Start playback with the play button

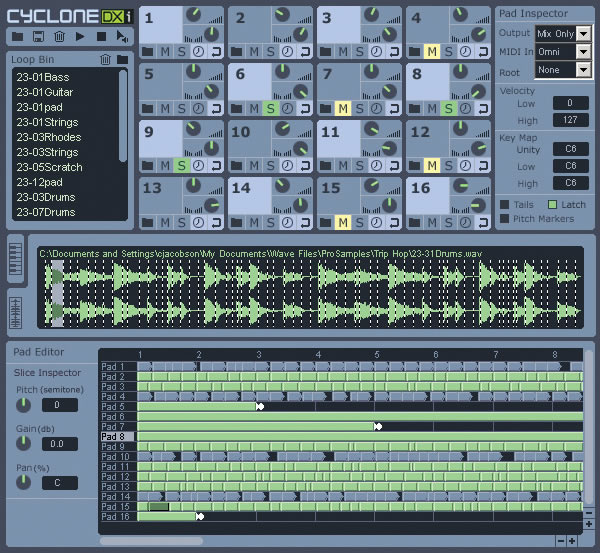[x=80, y=37]
